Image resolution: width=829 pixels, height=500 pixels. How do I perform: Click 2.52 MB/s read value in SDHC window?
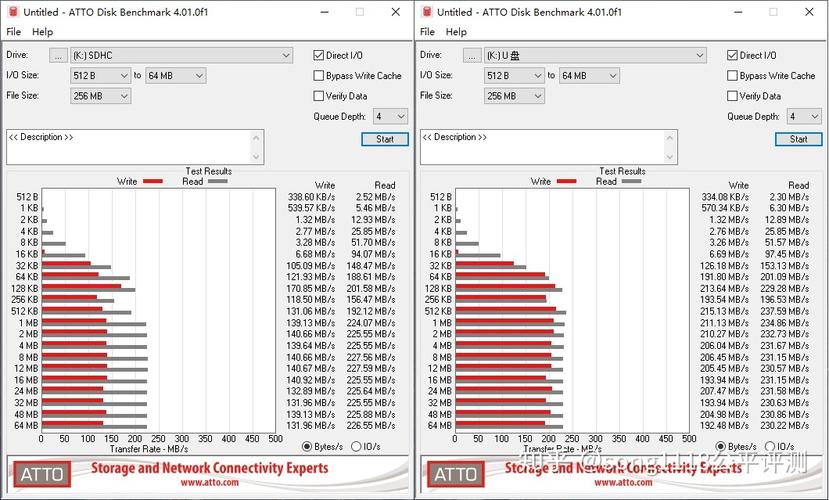coord(375,197)
